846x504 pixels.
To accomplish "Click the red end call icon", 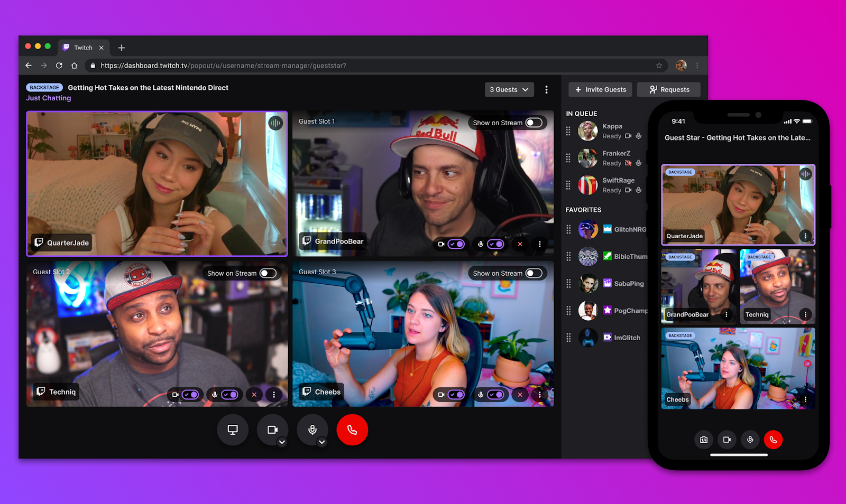I will coord(352,430).
